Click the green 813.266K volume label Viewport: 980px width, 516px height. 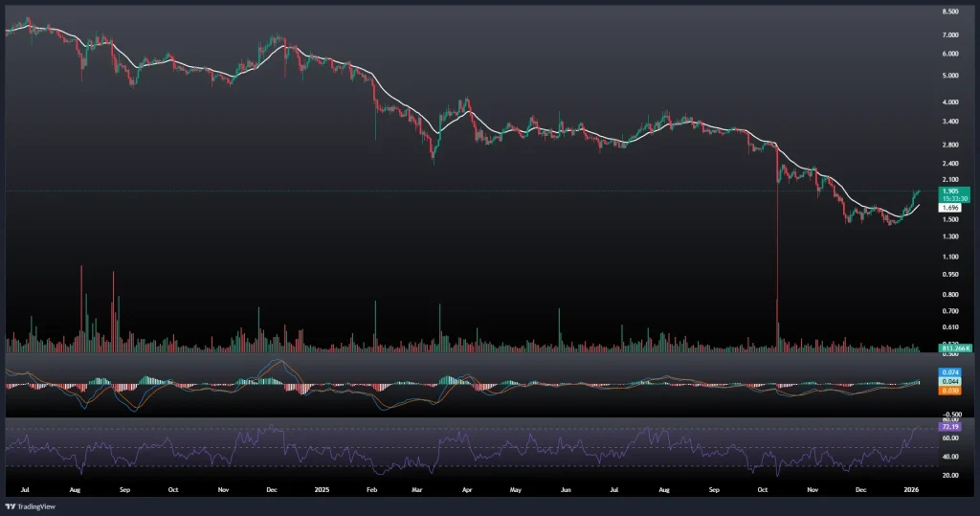pyautogui.click(x=955, y=348)
